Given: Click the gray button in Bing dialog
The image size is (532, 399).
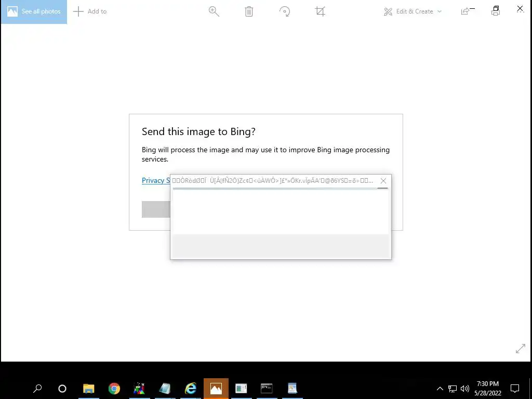Looking at the screenshot, I should (x=156, y=209).
